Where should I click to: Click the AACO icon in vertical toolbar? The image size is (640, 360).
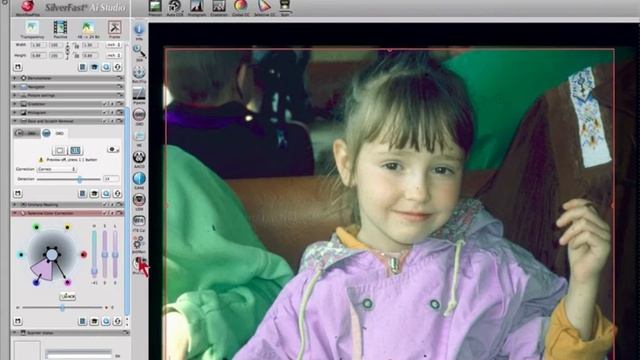(139, 158)
